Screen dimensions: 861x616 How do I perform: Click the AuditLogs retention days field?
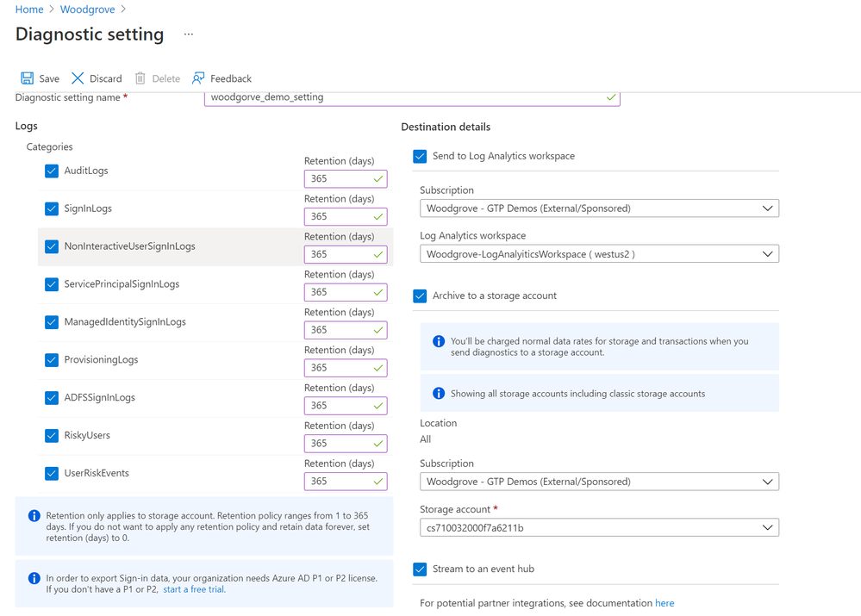click(x=346, y=179)
